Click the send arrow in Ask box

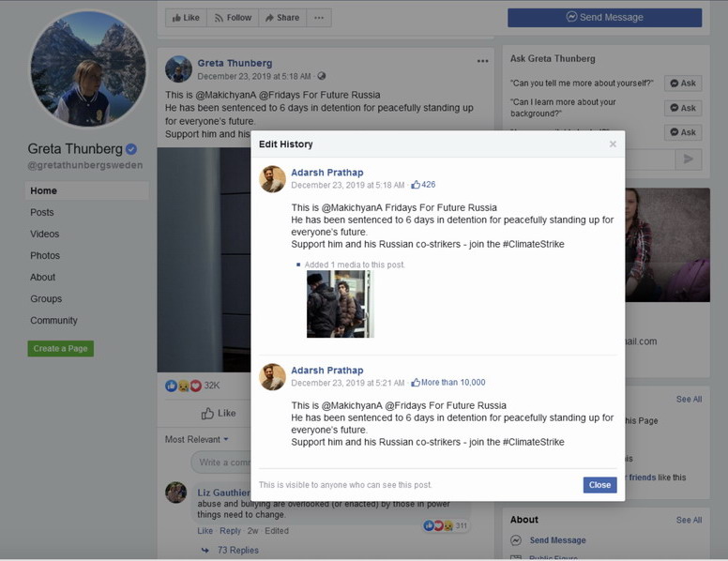(x=688, y=159)
